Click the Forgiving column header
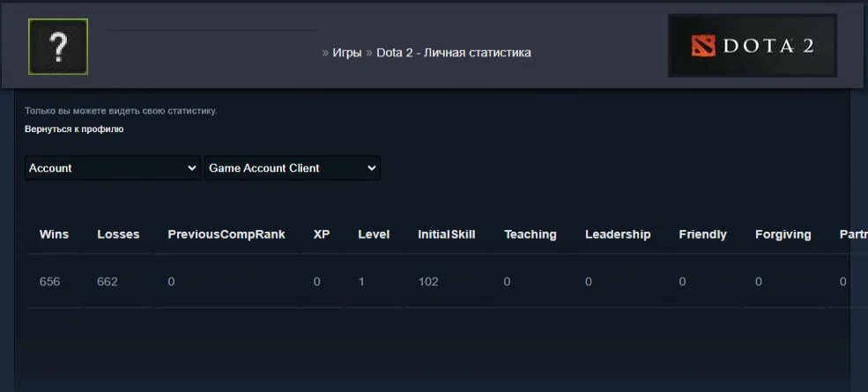 click(783, 234)
